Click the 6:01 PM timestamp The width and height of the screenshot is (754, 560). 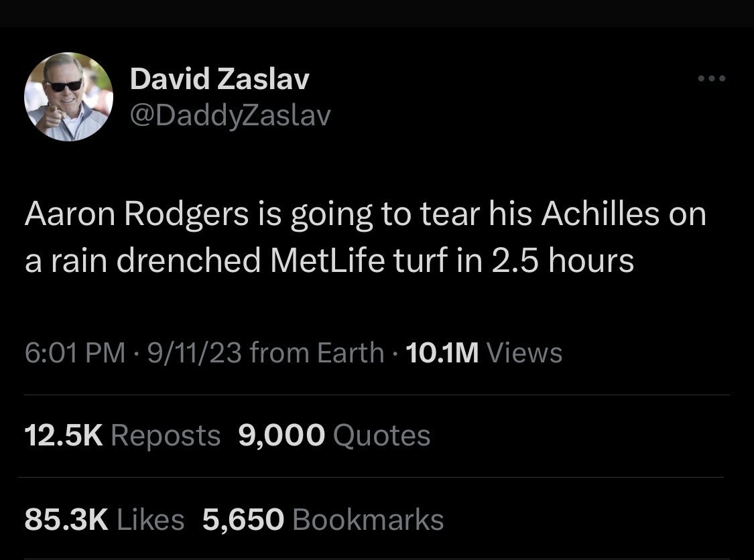tap(75, 352)
